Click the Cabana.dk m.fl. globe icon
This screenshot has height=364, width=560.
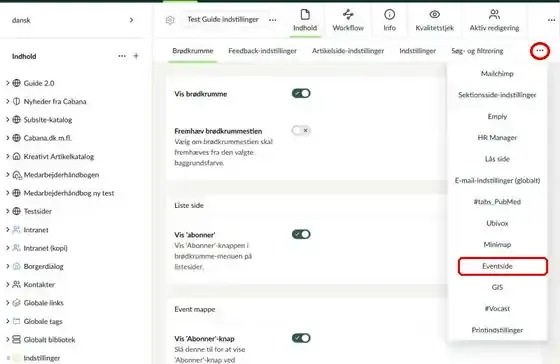click(x=16, y=138)
